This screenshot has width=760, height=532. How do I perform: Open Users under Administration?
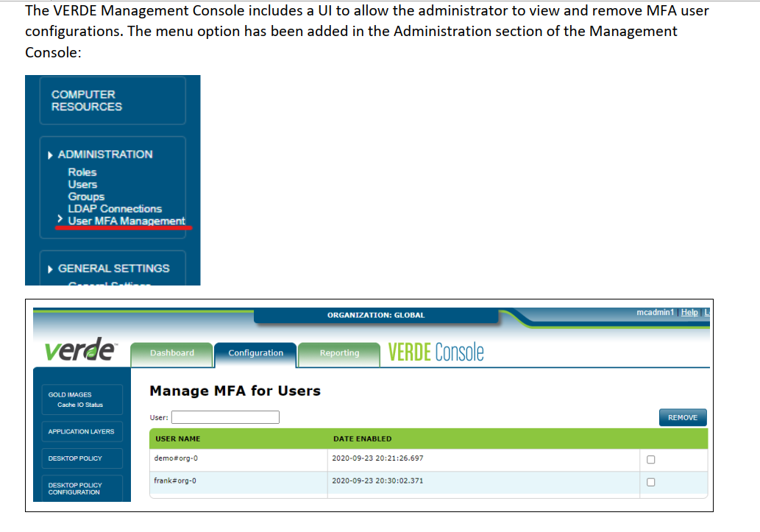pos(82,184)
